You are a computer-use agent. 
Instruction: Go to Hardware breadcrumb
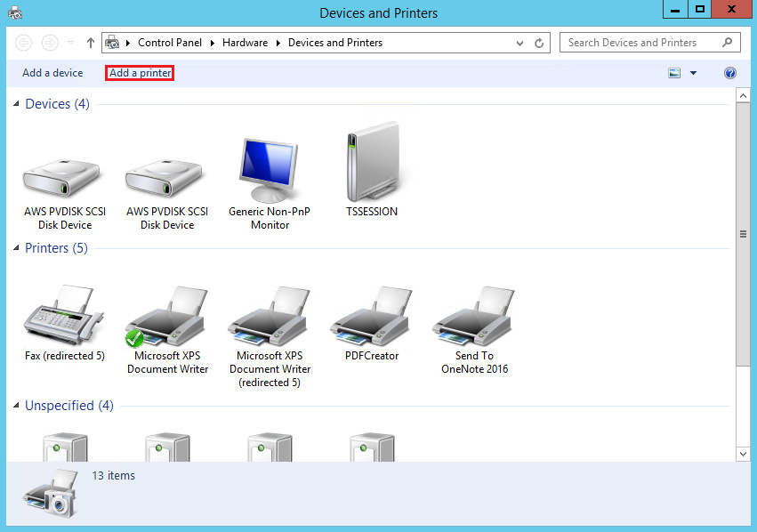pyautogui.click(x=245, y=43)
